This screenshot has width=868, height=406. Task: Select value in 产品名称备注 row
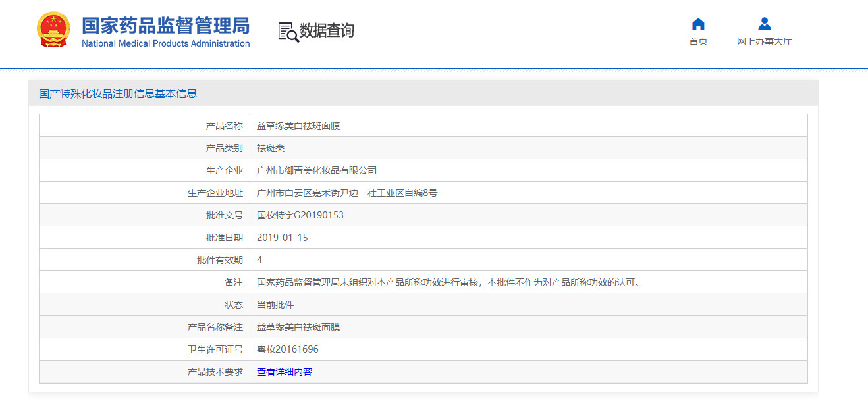(x=298, y=327)
